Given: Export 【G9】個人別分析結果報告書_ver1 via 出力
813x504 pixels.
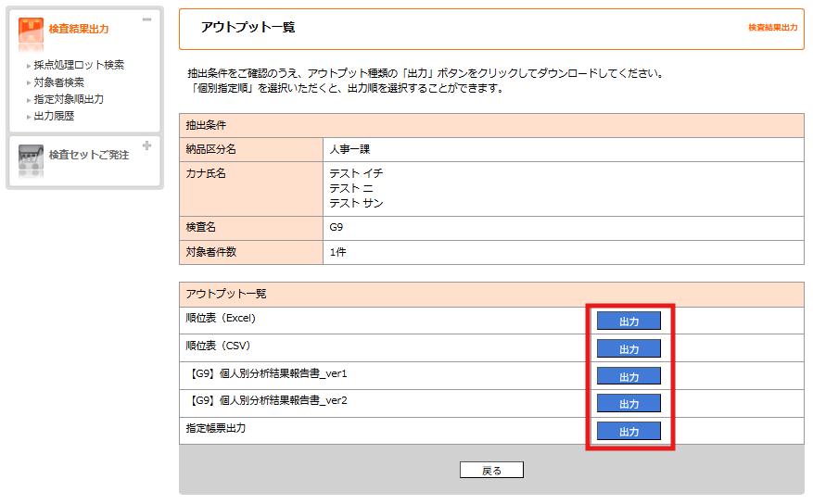Looking at the screenshot, I should pos(629,376).
